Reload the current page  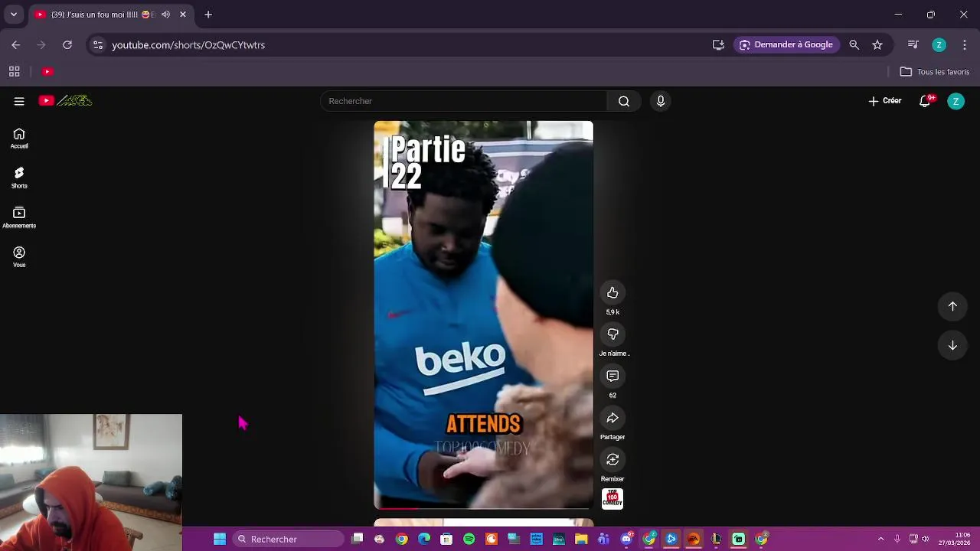[x=67, y=45]
